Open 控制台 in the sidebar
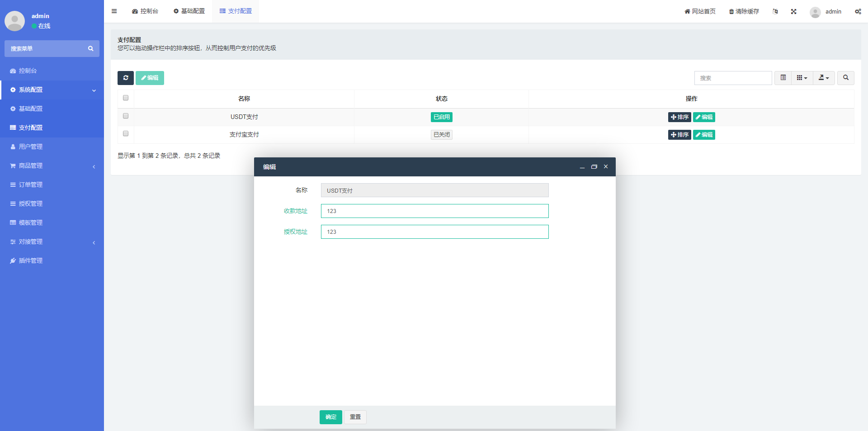Viewport: 868px width, 431px height. coord(52,71)
